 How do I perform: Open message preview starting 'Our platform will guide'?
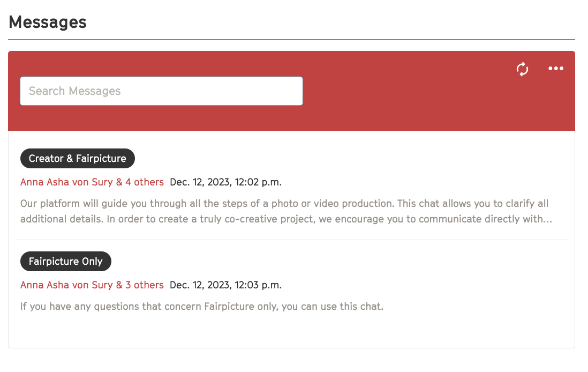286,211
